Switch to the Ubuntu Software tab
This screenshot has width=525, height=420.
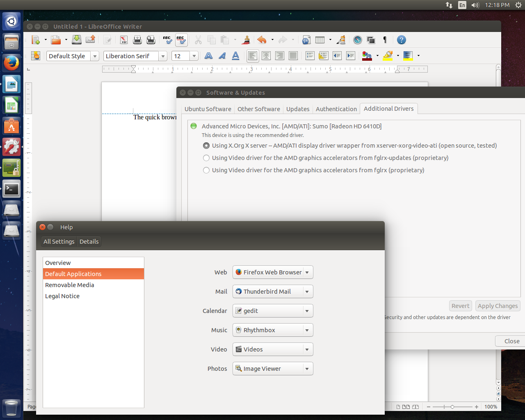click(x=208, y=109)
